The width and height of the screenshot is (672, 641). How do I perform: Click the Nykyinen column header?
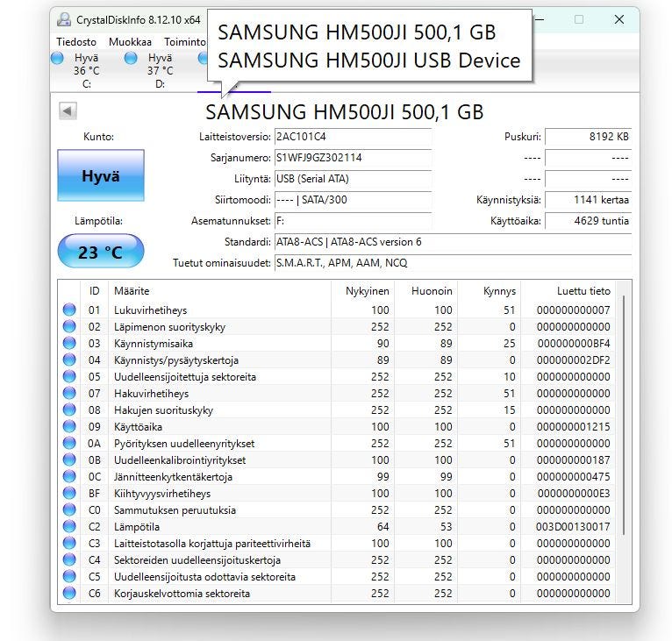pyautogui.click(x=362, y=291)
